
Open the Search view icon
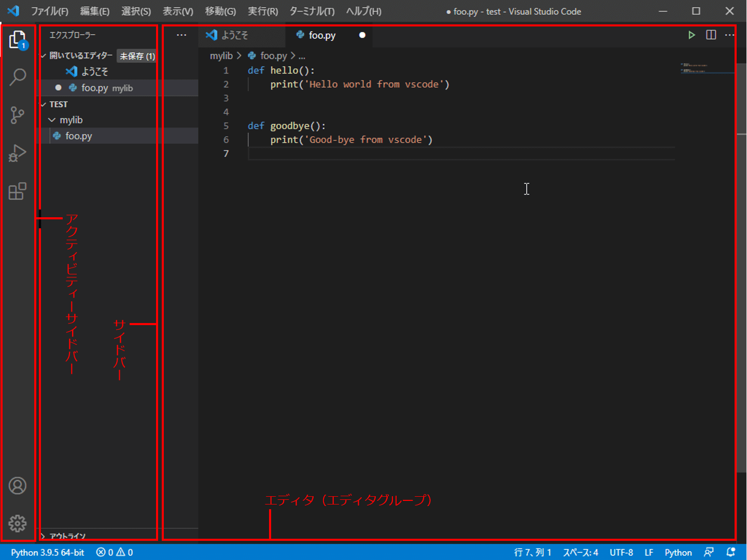click(18, 77)
